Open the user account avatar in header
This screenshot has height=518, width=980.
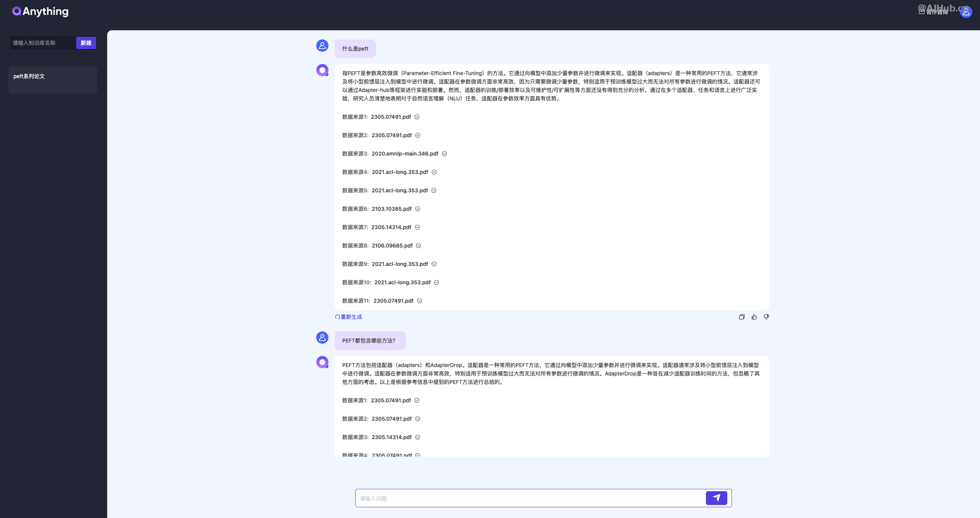(x=966, y=12)
